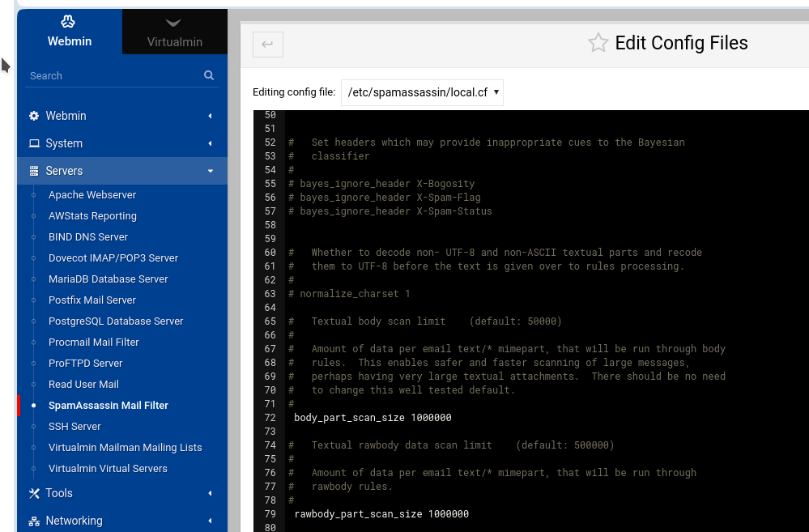Switch to the Webmin tab
This screenshot has width=809, height=532.
pyautogui.click(x=70, y=32)
